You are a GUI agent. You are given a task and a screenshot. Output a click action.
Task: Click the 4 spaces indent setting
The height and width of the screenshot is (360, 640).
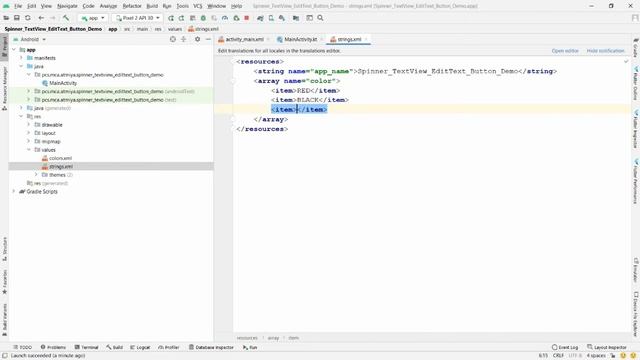tap(596, 356)
